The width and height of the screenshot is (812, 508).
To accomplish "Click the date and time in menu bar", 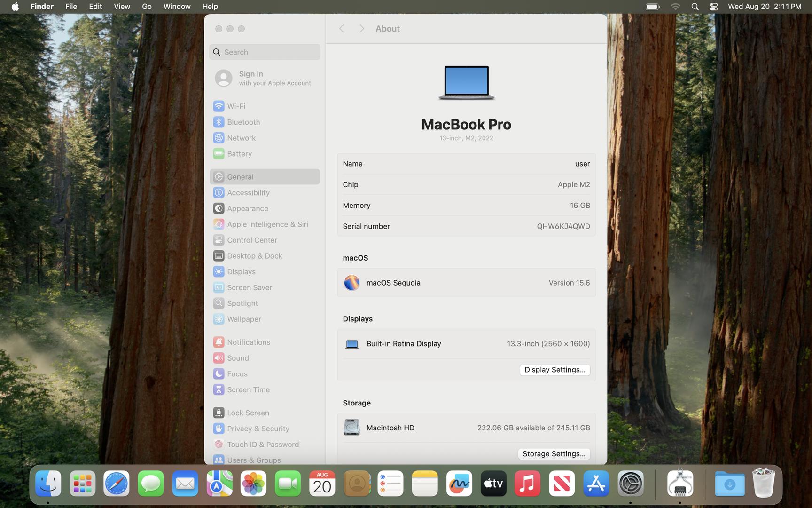I will coord(765,7).
